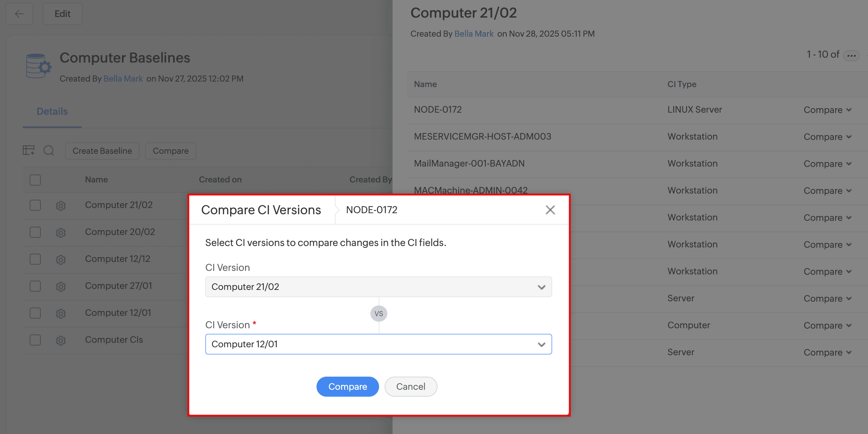
Task: Close the Compare CI Versions dialog
Action: pyautogui.click(x=550, y=210)
